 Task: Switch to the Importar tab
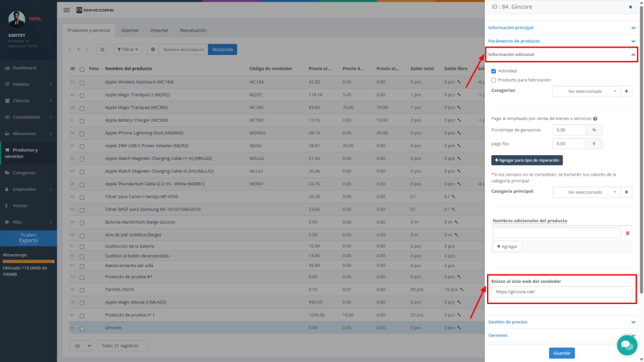click(x=159, y=30)
